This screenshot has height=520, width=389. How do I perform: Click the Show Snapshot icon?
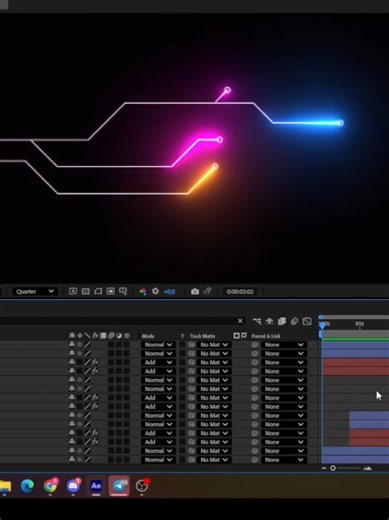(x=207, y=291)
